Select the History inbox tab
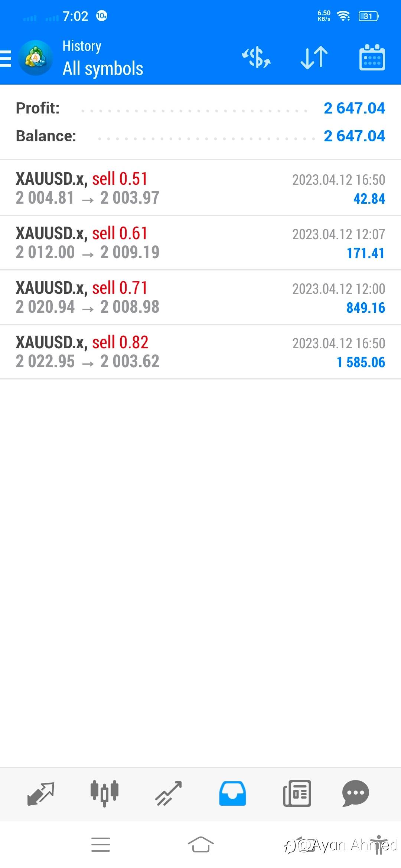401x868 pixels. click(x=232, y=794)
